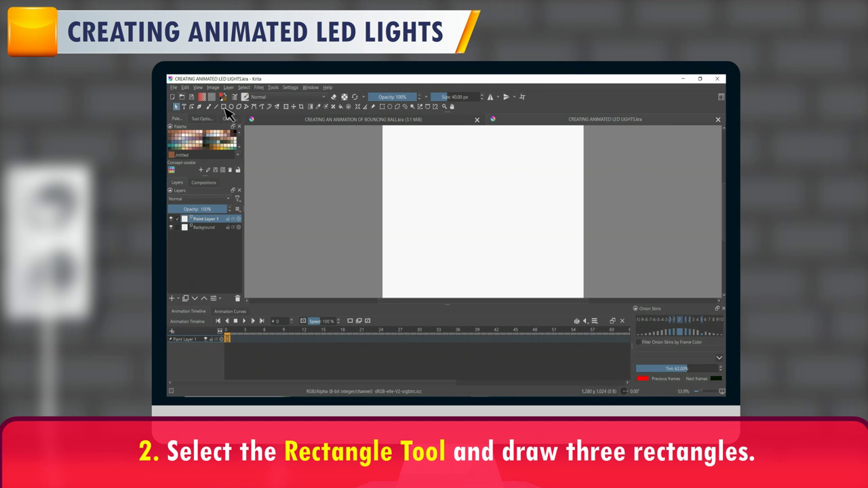The height and width of the screenshot is (488, 868).
Task: Stop the animation playback
Action: (235, 321)
